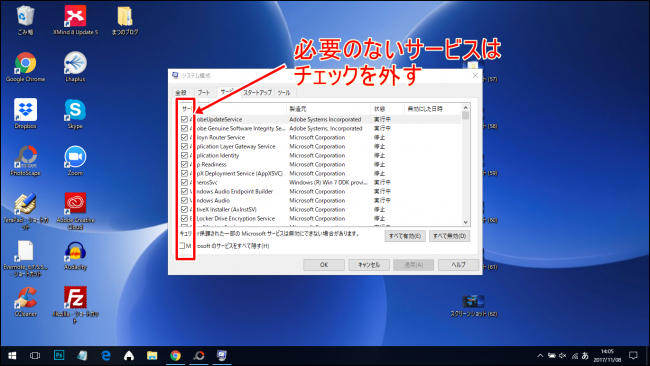Open the FileZilla shortcut icon
Viewport: 650px width, 366px height.
(x=75, y=304)
